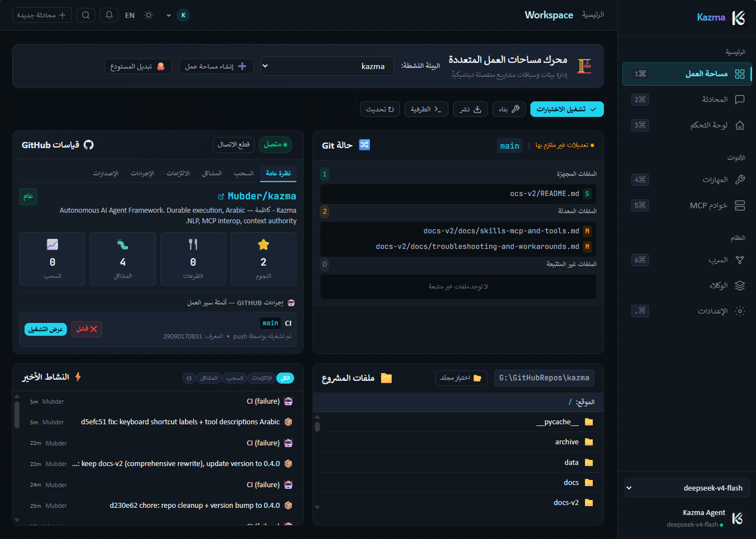Switch language using EN button
The width and height of the screenshot is (756, 539).
tap(130, 16)
